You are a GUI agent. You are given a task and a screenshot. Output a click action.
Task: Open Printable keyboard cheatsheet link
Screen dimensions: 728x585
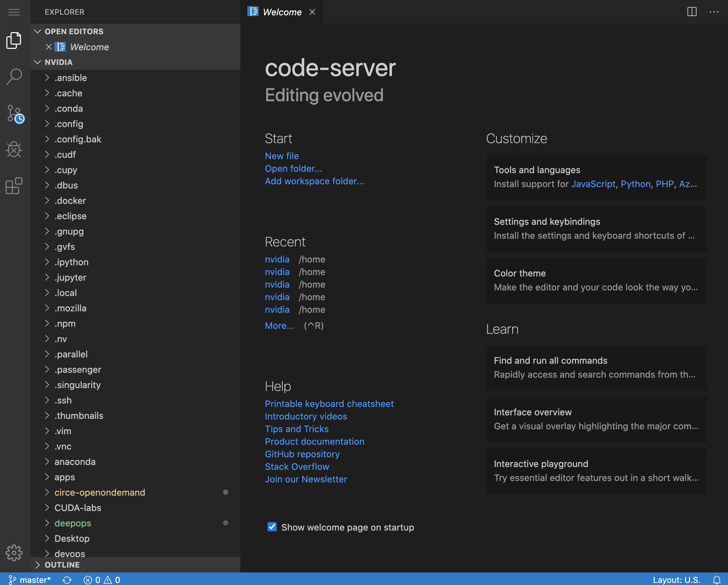tap(329, 404)
